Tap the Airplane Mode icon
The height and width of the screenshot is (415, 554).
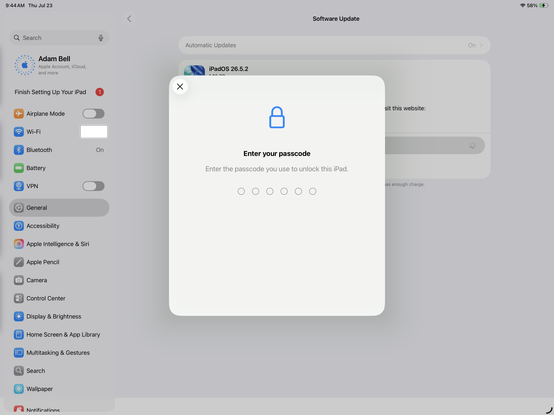(x=19, y=114)
